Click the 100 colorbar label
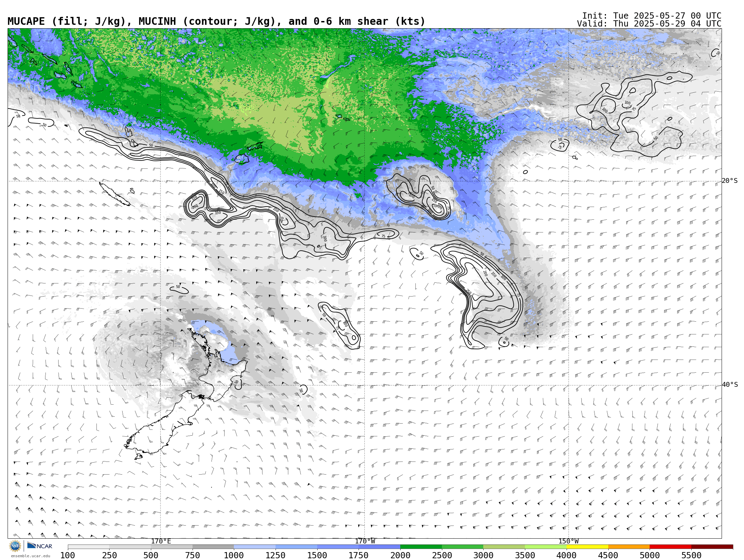This screenshot has height=560, width=744. click(68, 556)
